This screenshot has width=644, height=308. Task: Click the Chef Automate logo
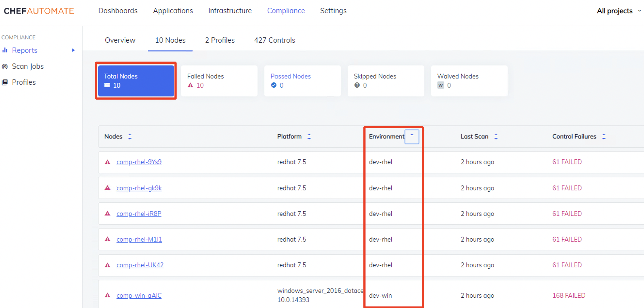(x=39, y=11)
